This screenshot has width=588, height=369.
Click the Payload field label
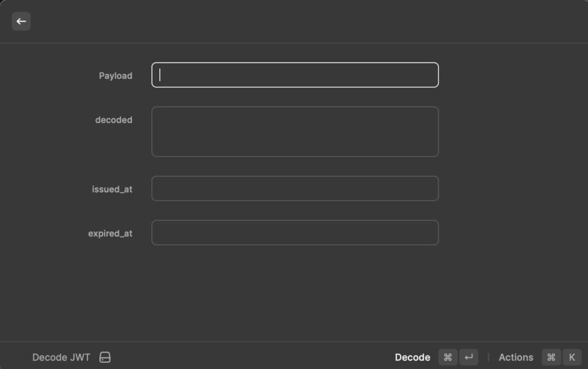click(x=116, y=75)
